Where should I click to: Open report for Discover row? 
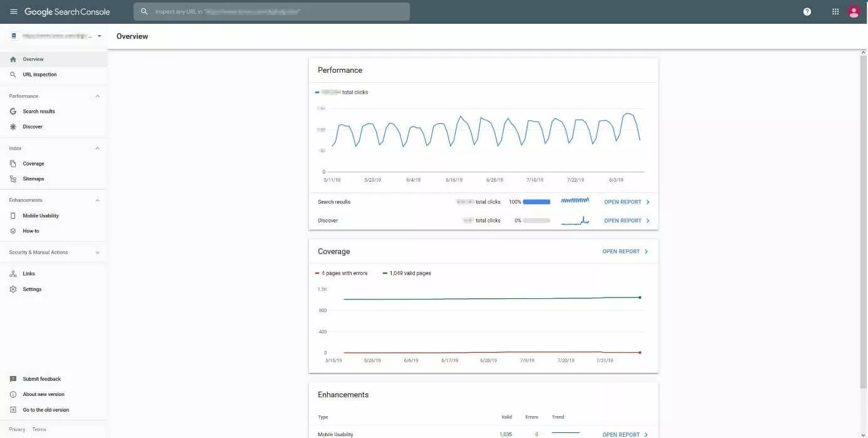[x=627, y=221]
